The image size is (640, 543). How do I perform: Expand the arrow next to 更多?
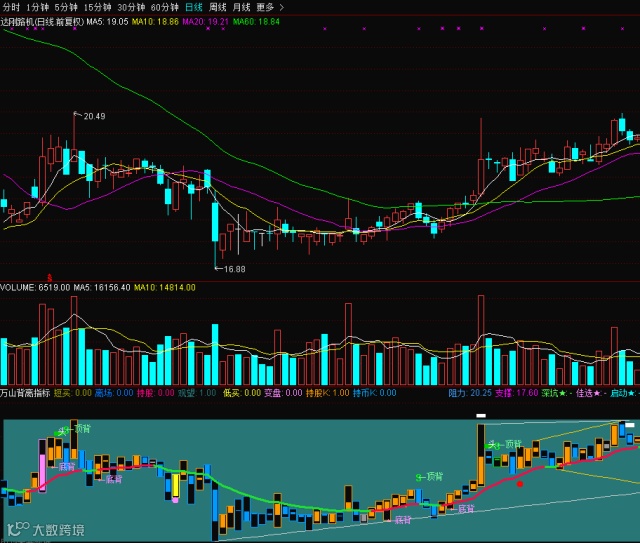tap(282, 7)
